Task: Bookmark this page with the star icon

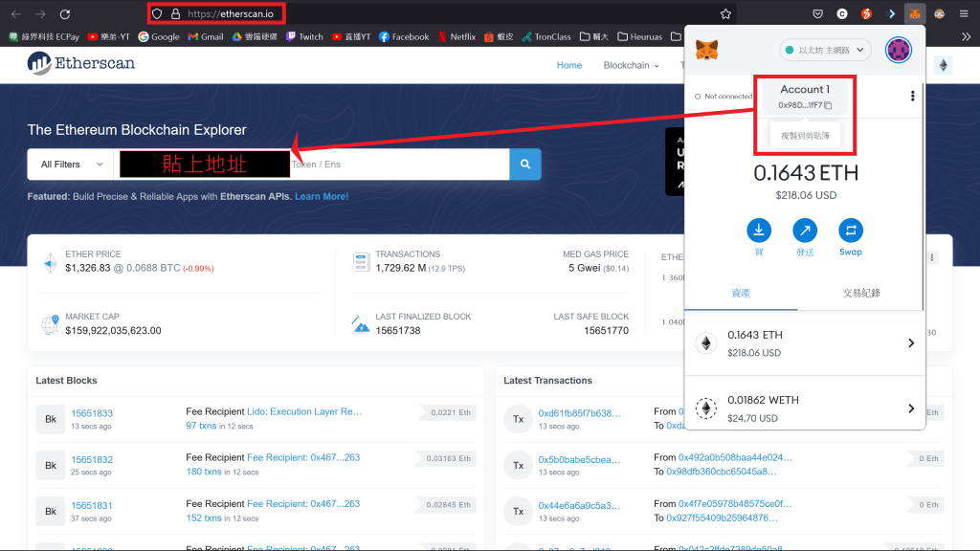Action: coord(725,13)
